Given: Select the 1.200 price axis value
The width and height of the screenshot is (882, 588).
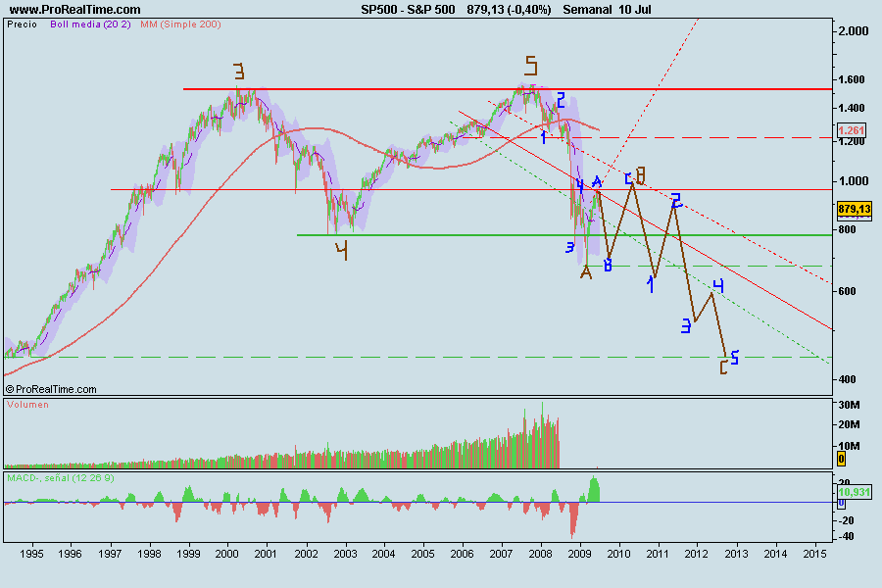Looking at the screenshot, I should pyautogui.click(x=852, y=141).
